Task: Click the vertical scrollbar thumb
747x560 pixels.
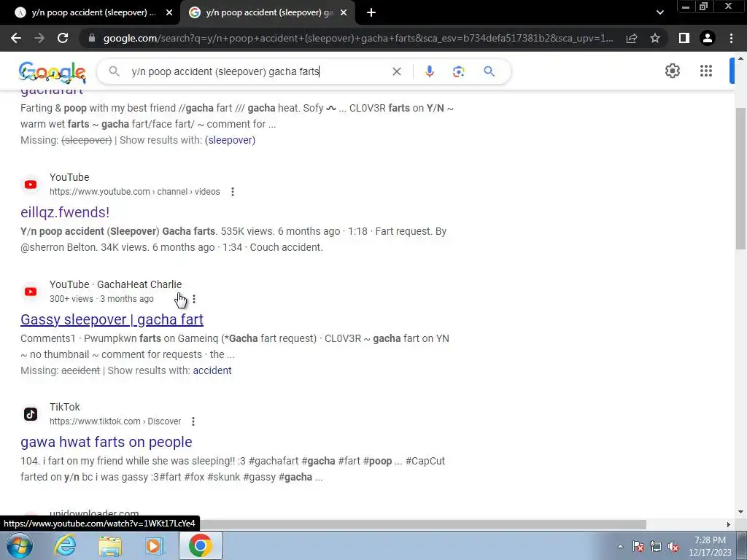Action: (741, 179)
